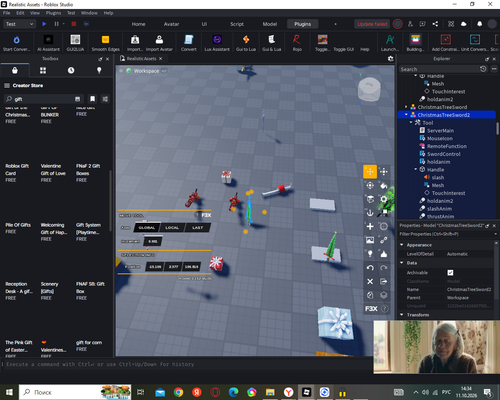
Task: Open File Explorer from the taskbar
Action: coord(270,392)
